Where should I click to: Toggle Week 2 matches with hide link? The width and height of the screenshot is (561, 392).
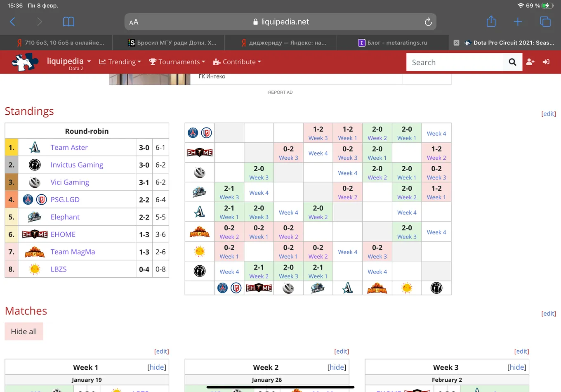(337, 367)
